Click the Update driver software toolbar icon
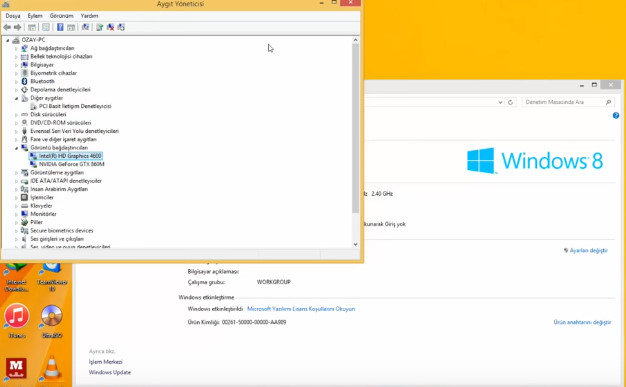The height and width of the screenshot is (387, 626). click(x=99, y=27)
